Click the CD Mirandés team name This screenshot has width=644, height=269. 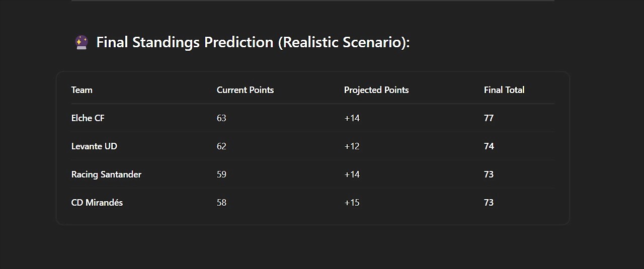97,203
